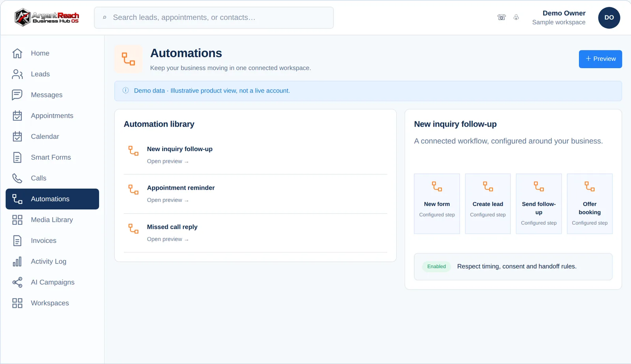631x364 pixels.
Task: Open preview link under Missed call reply
Action: [168, 239]
